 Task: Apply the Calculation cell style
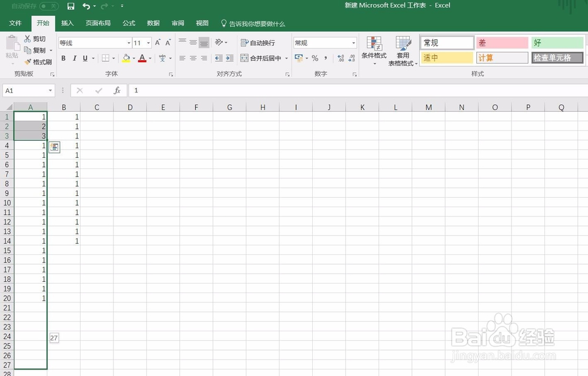tap(502, 58)
